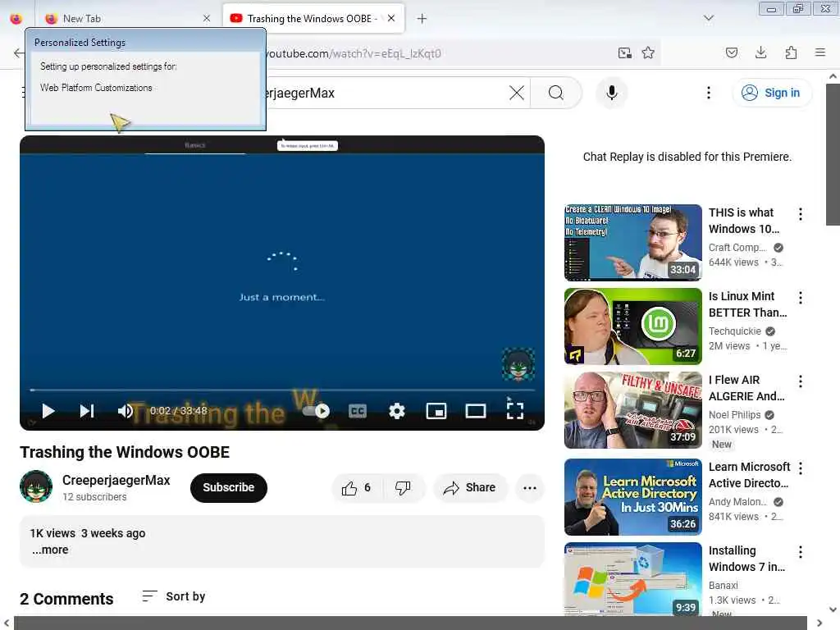
Task: Search with your voice microphone icon
Action: click(x=611, y=93)
